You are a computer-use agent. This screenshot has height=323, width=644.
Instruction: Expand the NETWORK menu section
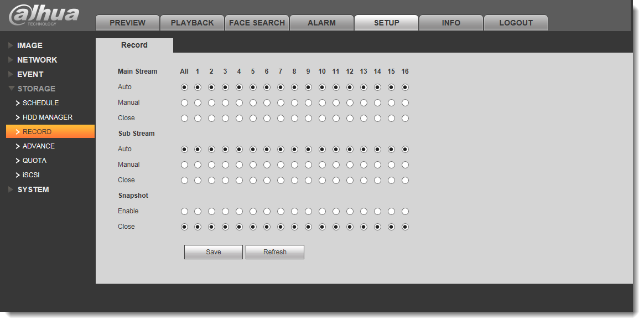click(x=37, y=60)
